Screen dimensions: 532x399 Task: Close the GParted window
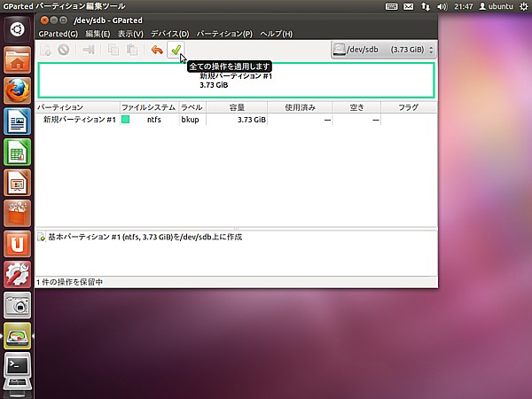(44, 20)
